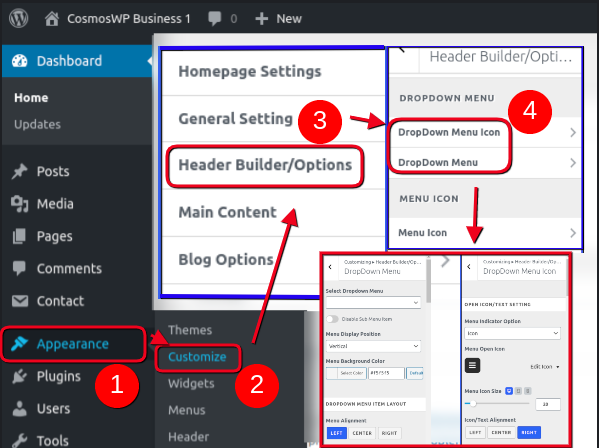
Task: Set Icon/Text Alignment to RIGHT
Action: 529,433
